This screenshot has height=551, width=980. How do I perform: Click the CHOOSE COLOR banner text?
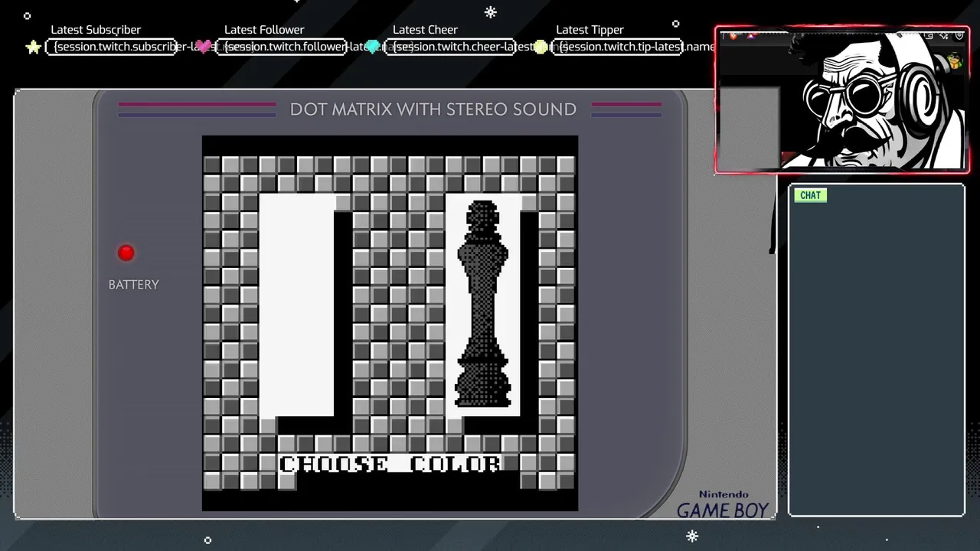(x=390, y=464)
